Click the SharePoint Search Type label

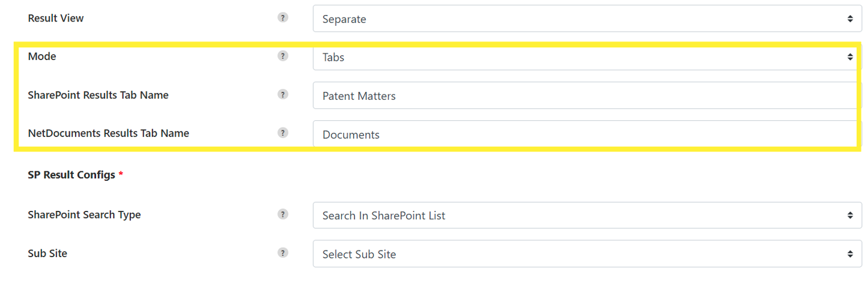[84, 214]
